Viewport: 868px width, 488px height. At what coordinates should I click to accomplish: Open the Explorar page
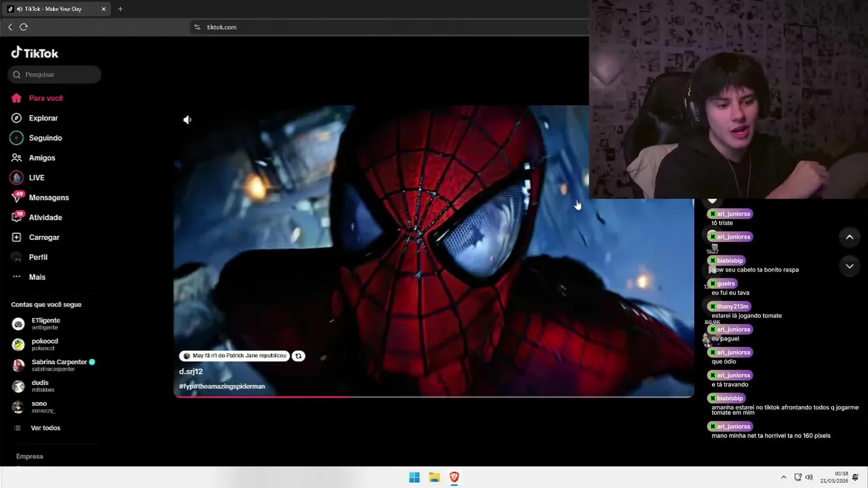point(43,118)
